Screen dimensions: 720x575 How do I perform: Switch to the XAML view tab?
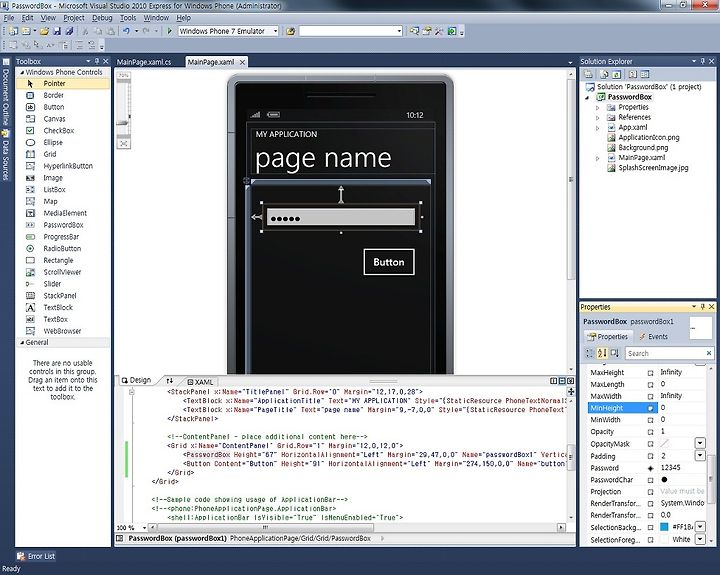pyautogui.click(x=200, y=382)
